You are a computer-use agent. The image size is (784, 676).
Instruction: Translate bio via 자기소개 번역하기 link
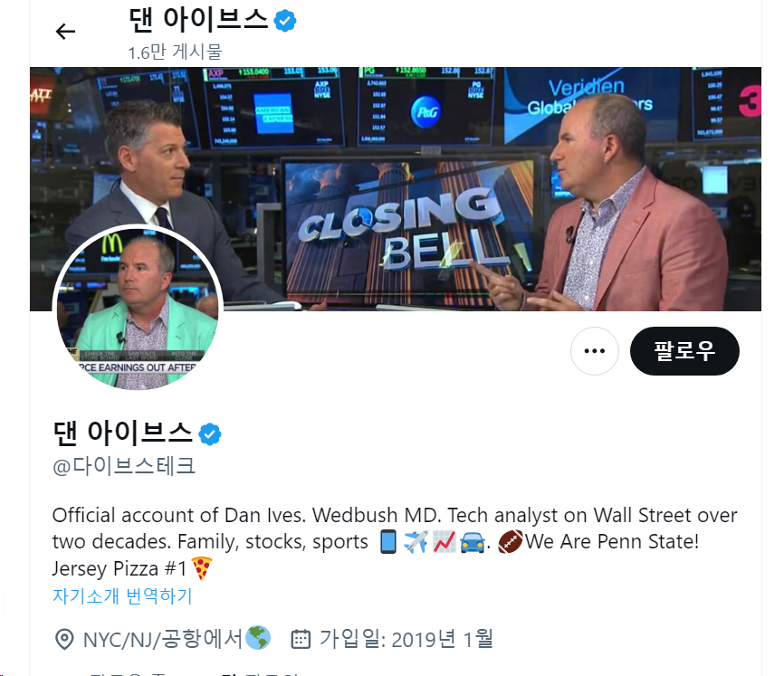[122, 595]
